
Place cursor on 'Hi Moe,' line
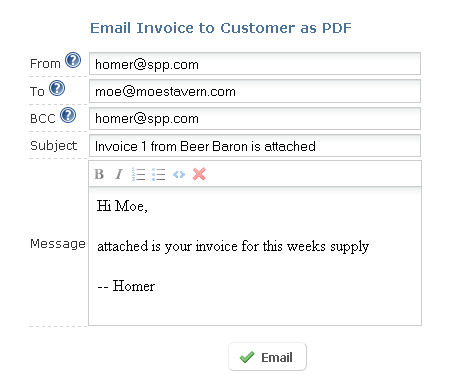point(122,206)
